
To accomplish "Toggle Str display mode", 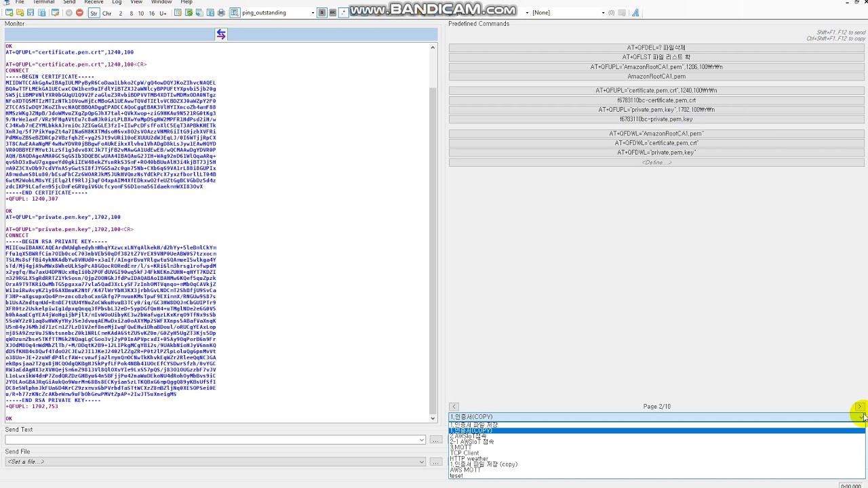I will point(94,13).
